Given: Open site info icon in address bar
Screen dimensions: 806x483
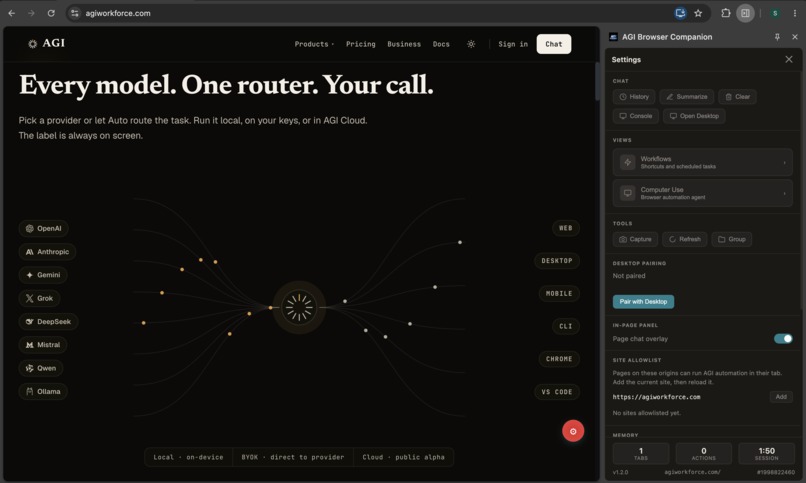Looking at the screenshot, I should coord(75,13).
